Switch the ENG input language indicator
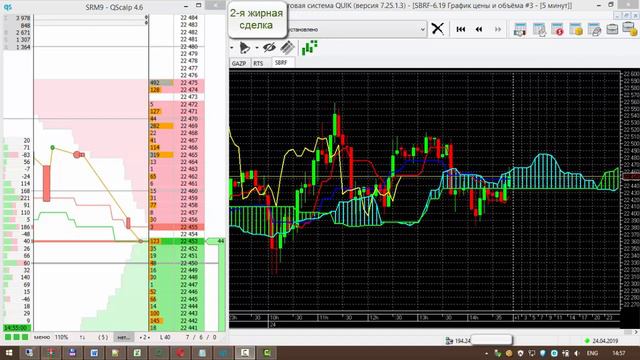The height and width of the screenshot is (360, 640). point(592,353)
